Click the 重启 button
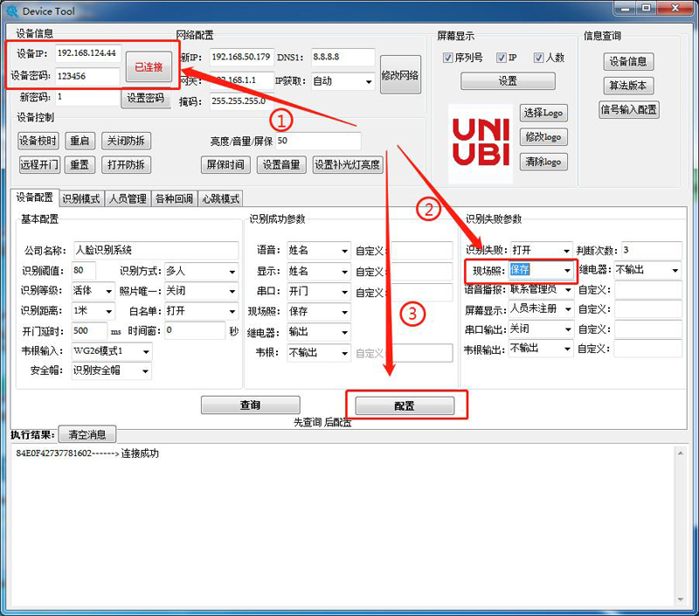This screenshot has width=699, height=616. pos(80,141)
